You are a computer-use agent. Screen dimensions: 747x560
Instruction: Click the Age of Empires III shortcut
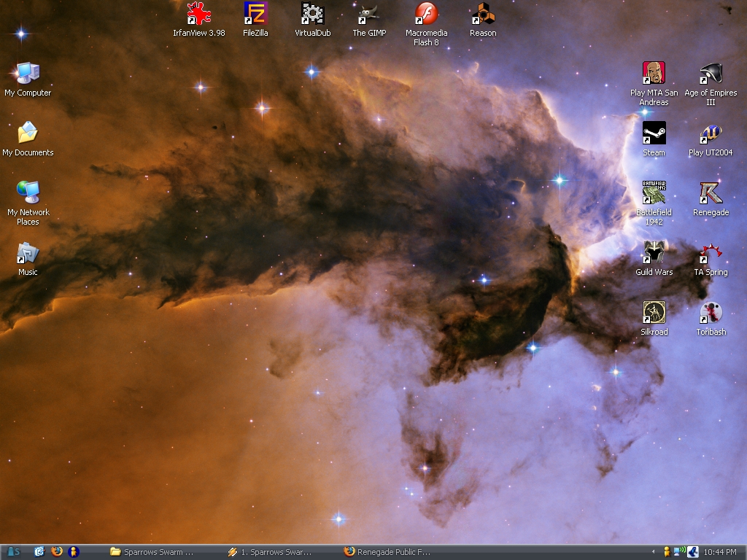click(x=711, y=74)
